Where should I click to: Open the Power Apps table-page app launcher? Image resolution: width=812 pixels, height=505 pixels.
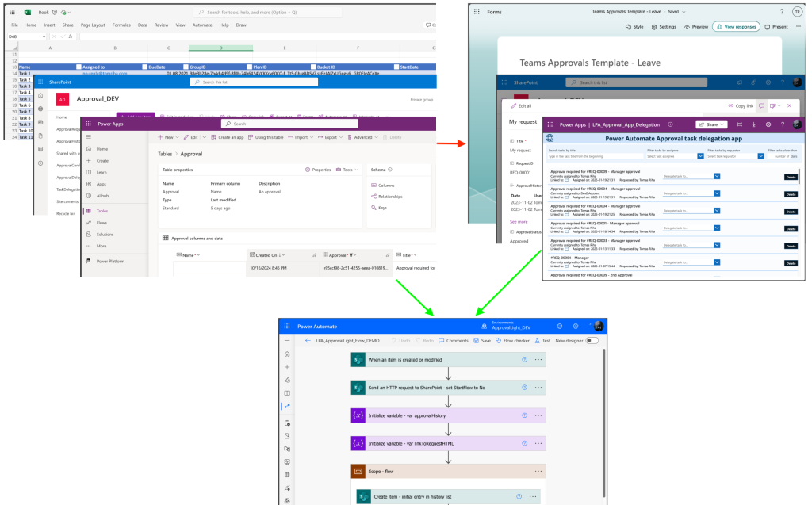(x=88, y=124)
